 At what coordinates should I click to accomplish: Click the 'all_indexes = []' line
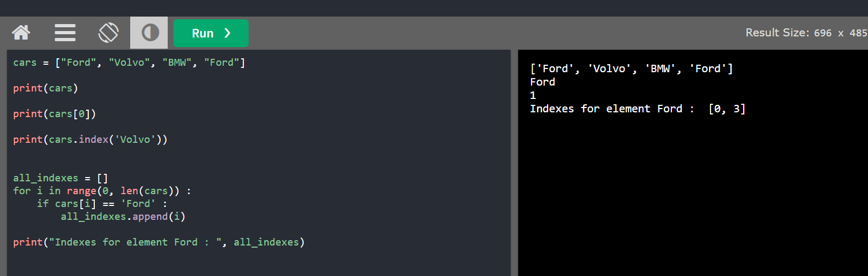[61, 178]
